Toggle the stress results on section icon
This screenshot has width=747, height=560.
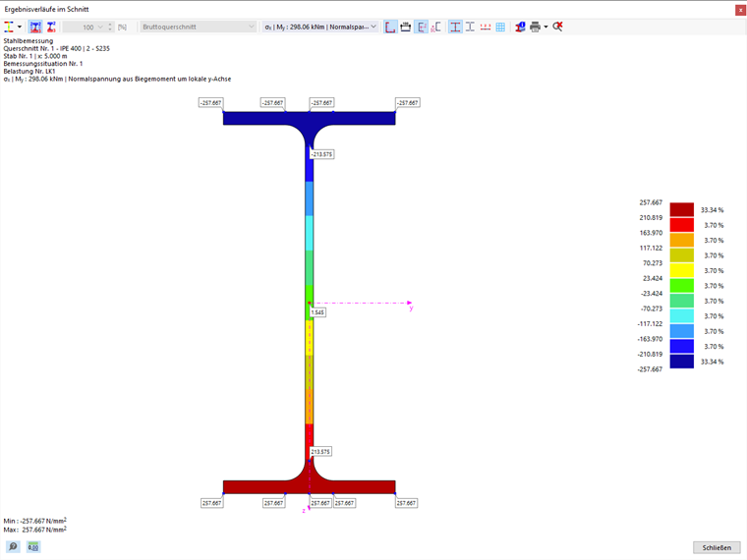(x=35, y=28)
